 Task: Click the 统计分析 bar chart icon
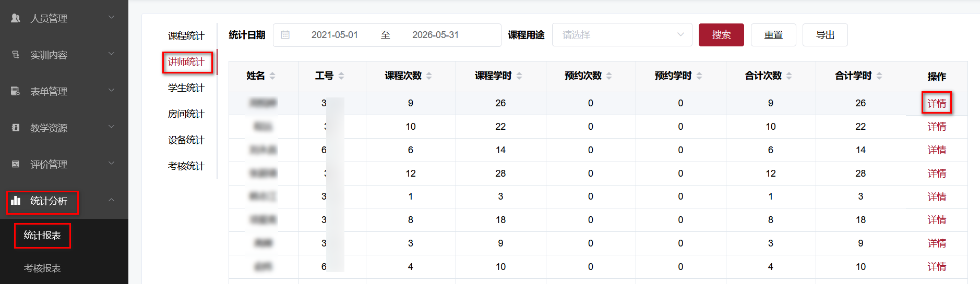coord(16,201)
